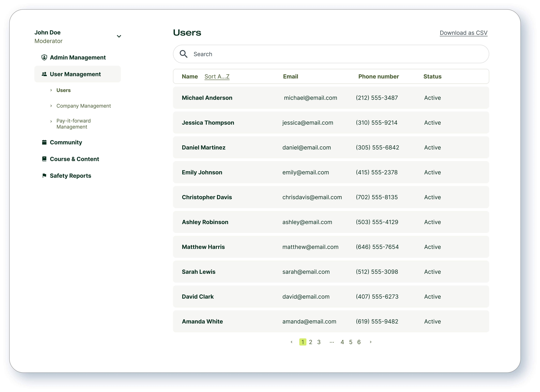Open Michael Anderson's user row
The width and height of the screenshot is (540, 392).
point(331,98)
